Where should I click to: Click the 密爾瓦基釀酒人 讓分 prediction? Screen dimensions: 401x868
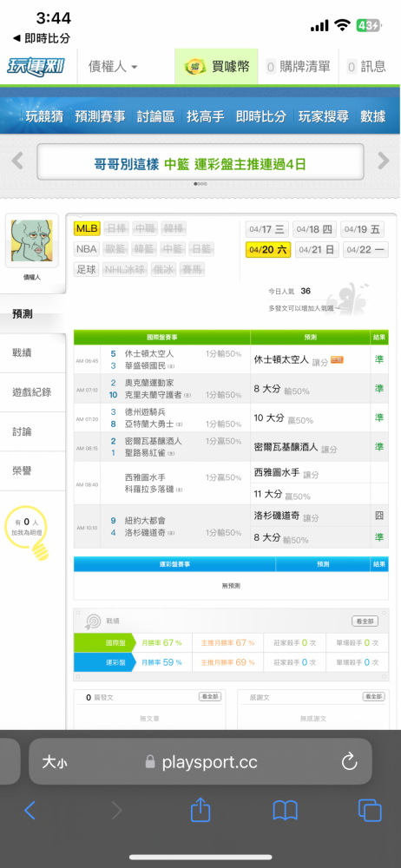(x=295, y=447)
